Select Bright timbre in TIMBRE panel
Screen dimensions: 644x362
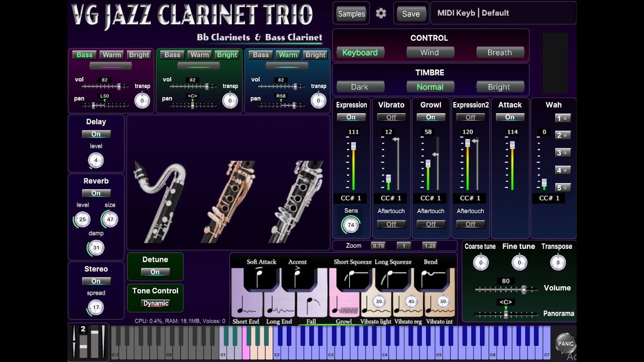(499, 87)
